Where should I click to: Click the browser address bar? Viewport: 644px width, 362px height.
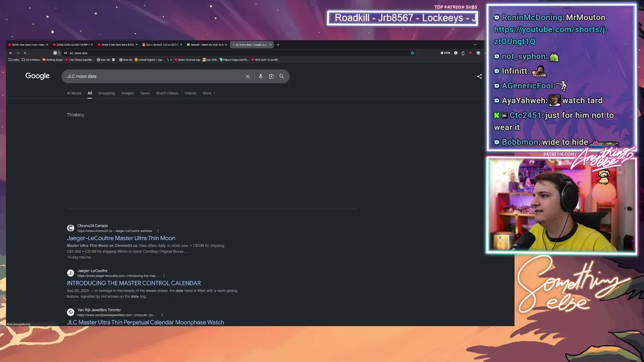coord(236,53)
